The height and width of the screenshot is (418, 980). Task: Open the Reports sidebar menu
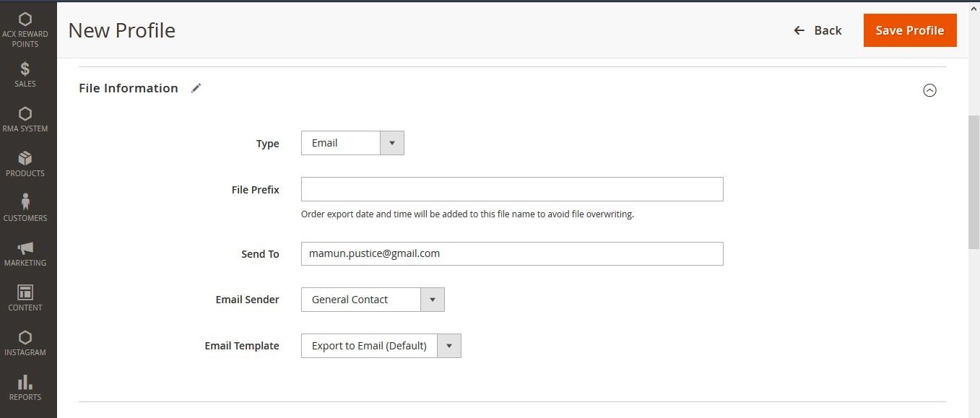pyautogui.click(x=25, y=388)
